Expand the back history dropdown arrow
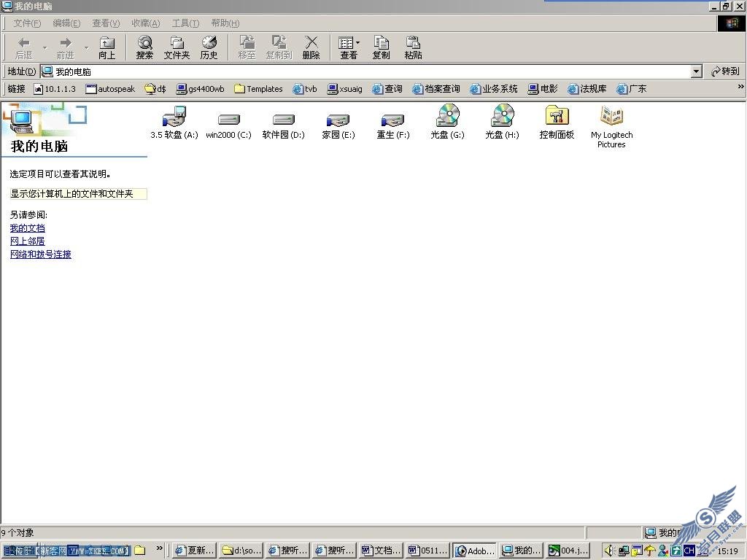 pos(44,47)
